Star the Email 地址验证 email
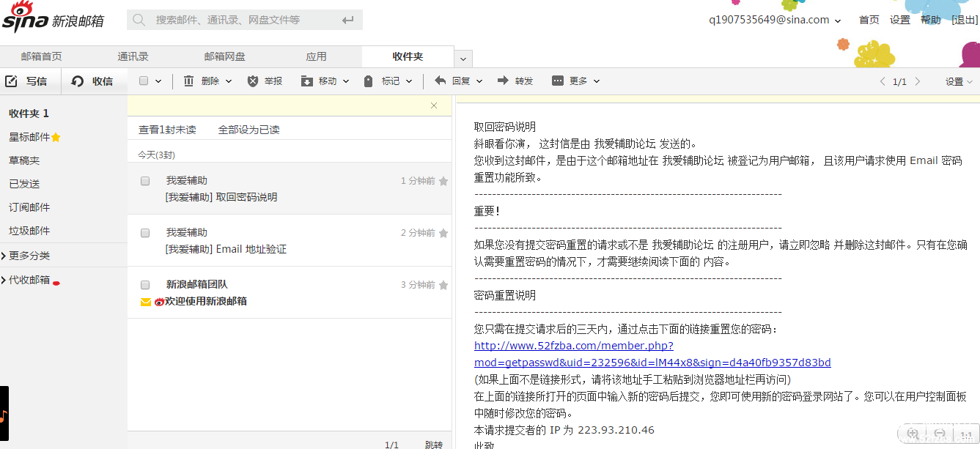Screen dimensions: 980x449 pos(443,234)
